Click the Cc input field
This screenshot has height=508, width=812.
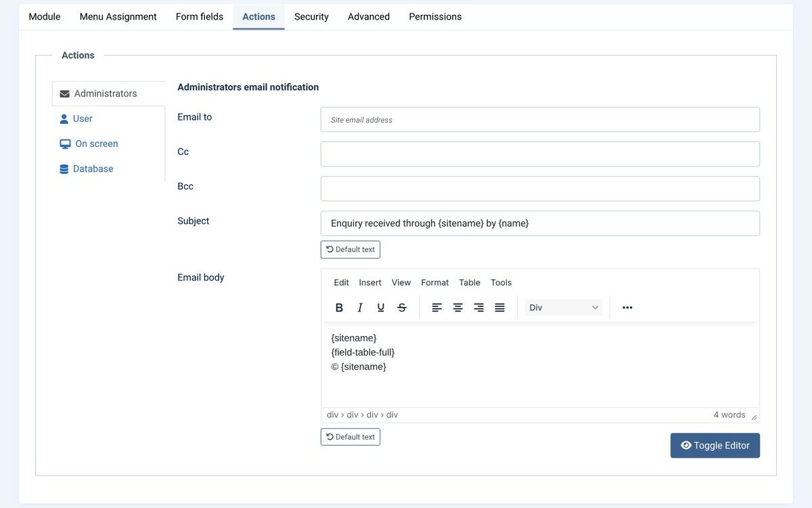(x=540, y=154)
